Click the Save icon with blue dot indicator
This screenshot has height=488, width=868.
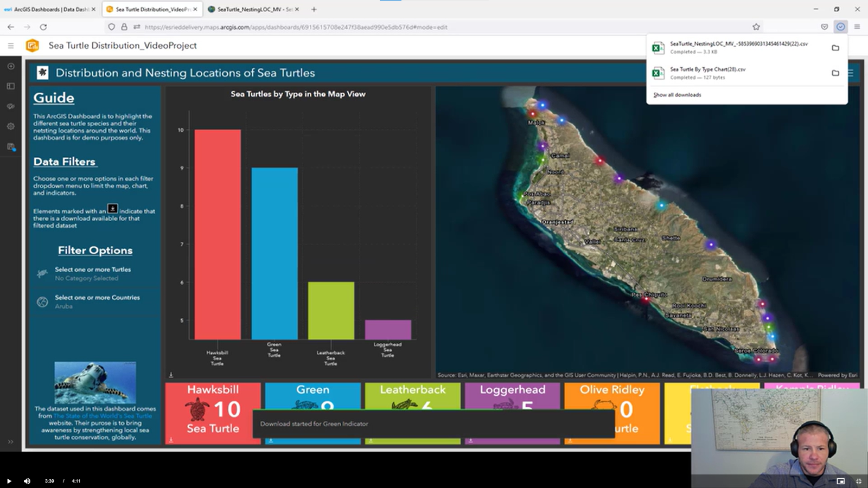point(10,145)
